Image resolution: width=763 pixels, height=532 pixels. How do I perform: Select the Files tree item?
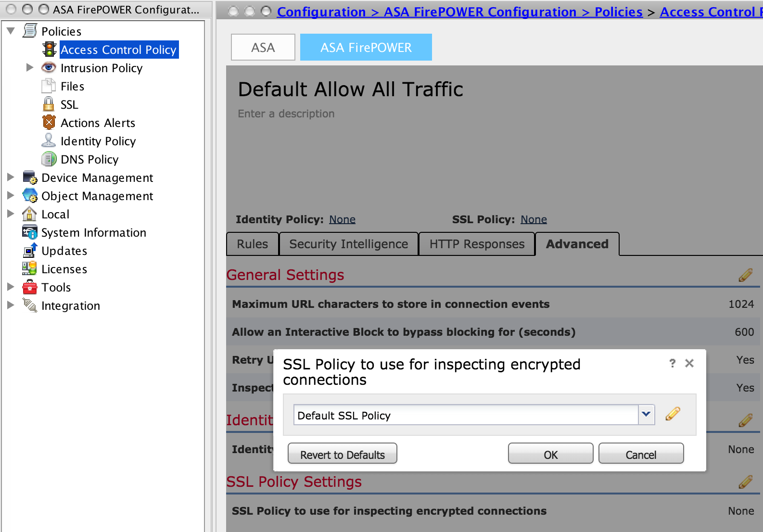point(73,86)
